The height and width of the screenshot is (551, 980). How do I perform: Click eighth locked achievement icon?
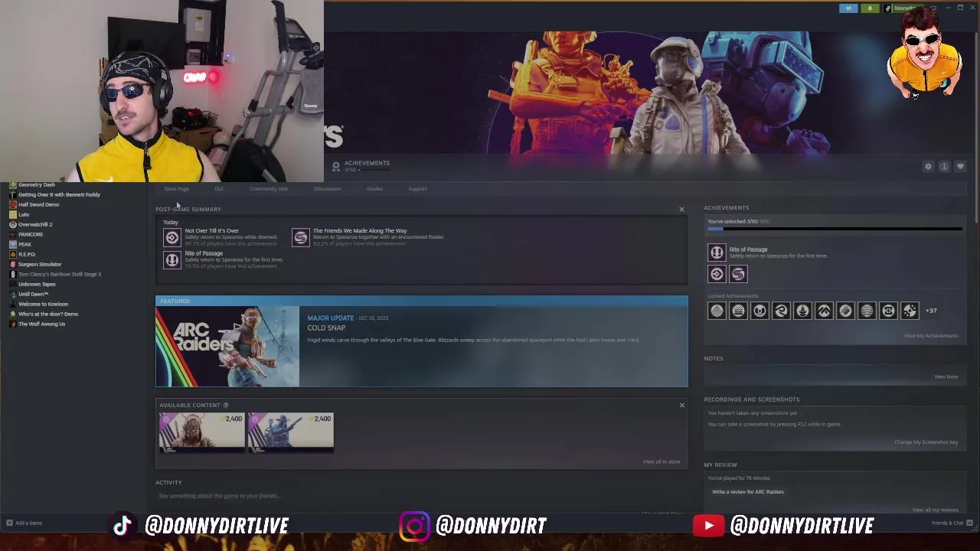point(867,311)
